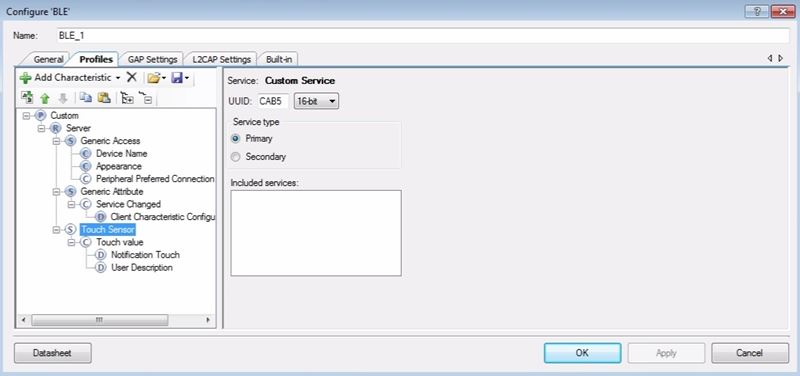Open the L2CAP Settings tab
The height and width of the screenshot is (376, 800).
221,60
